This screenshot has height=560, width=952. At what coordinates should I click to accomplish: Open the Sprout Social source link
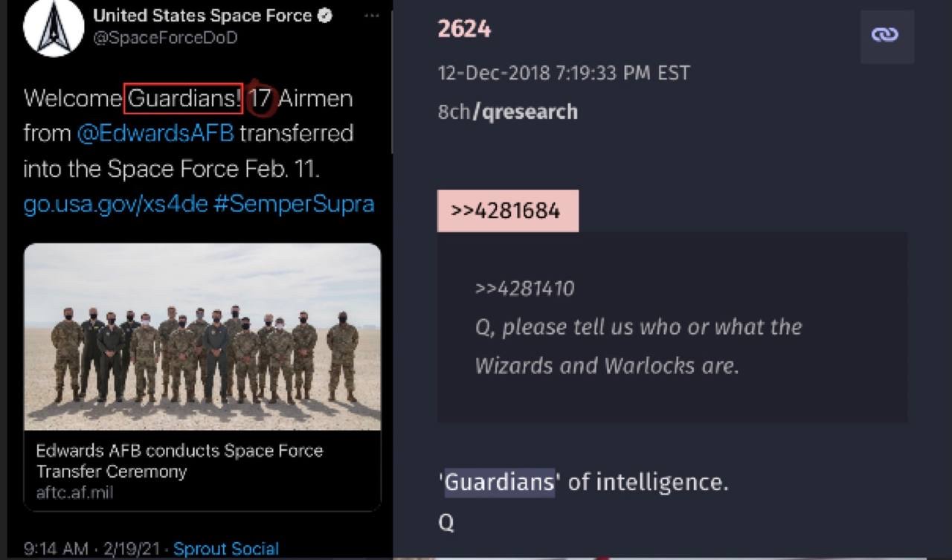(226, 549)
